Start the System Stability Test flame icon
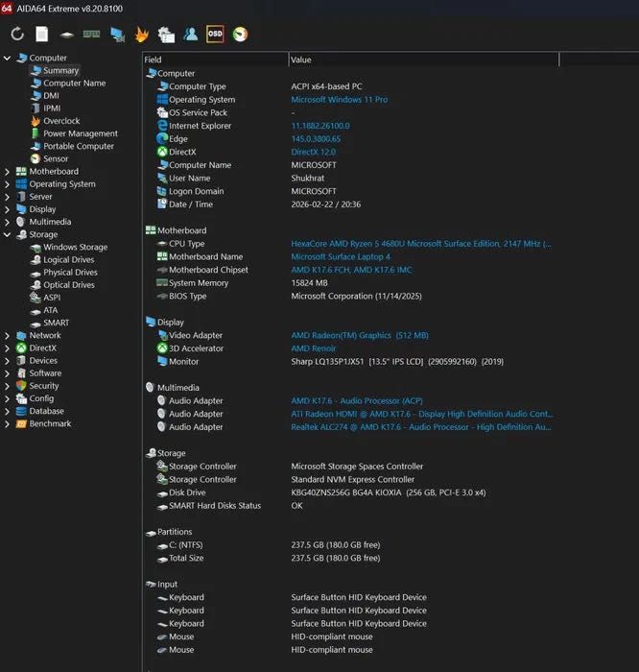639x672 pixels. tap(142, 35)
